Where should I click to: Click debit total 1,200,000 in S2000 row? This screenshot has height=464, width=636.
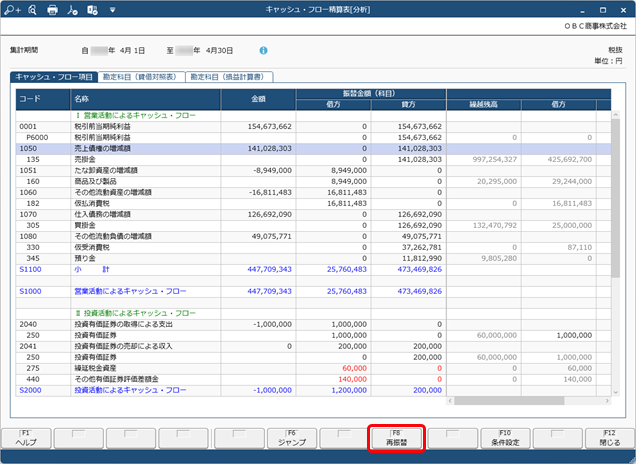pos(349,390)
